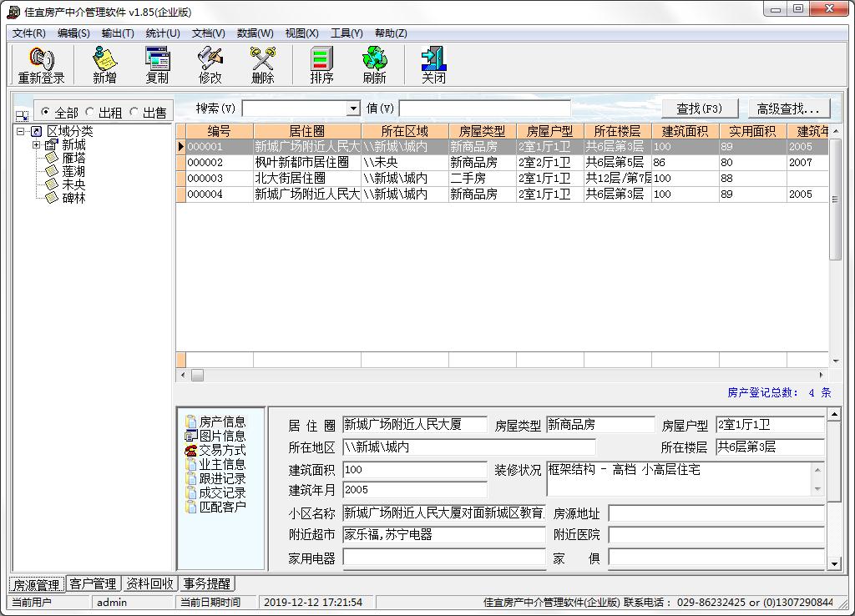Open the 搜索 field dropdown

pyautogui.click(x=353, y=109)
